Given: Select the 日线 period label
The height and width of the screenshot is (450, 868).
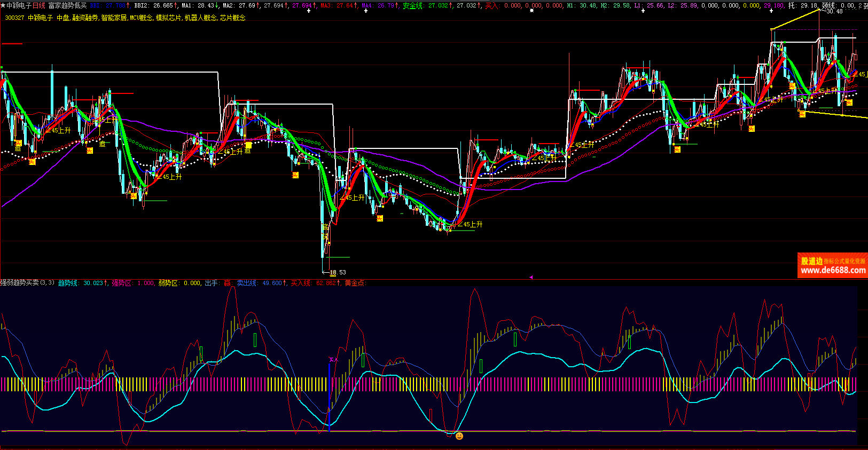Looking at the screenshot, I should click(39, 5).
